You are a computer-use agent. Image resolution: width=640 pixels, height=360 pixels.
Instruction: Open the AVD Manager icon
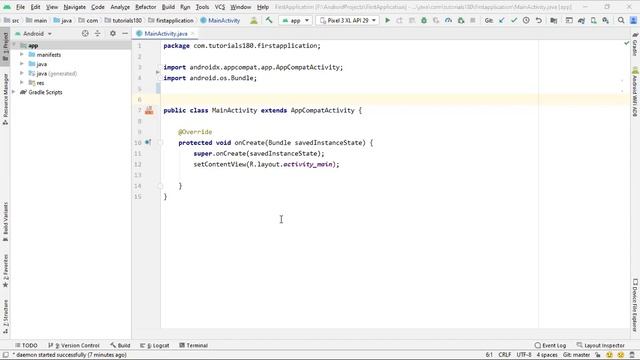(x=593, y=20)
